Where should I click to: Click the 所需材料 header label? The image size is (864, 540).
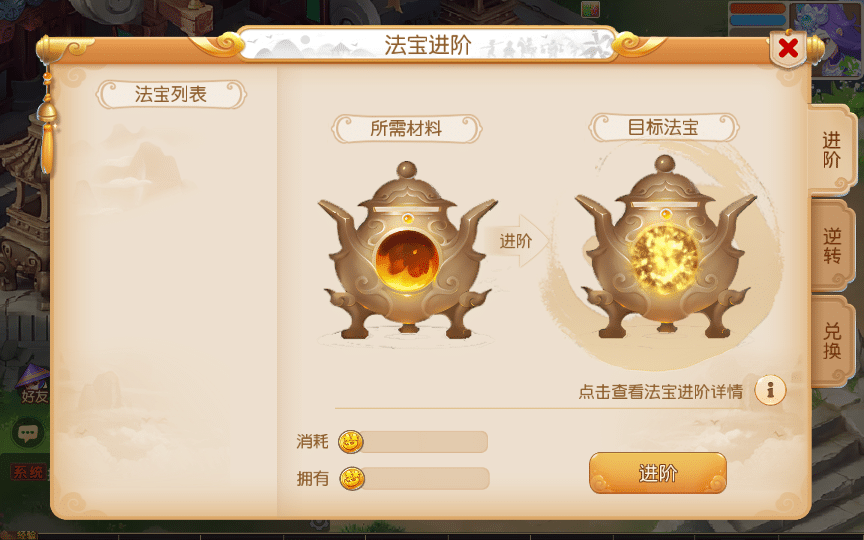pyautogui.click(x=407, y=128)
